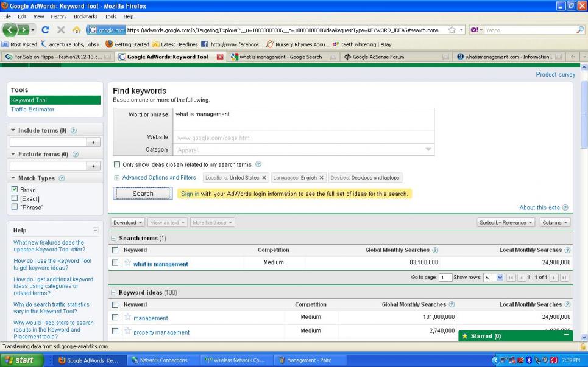Image resolution: width=588 pixels, height=367 pixels.
Task: Click in the Word or phrase text box
Action: pyautogui.click(x=303, y=119)
